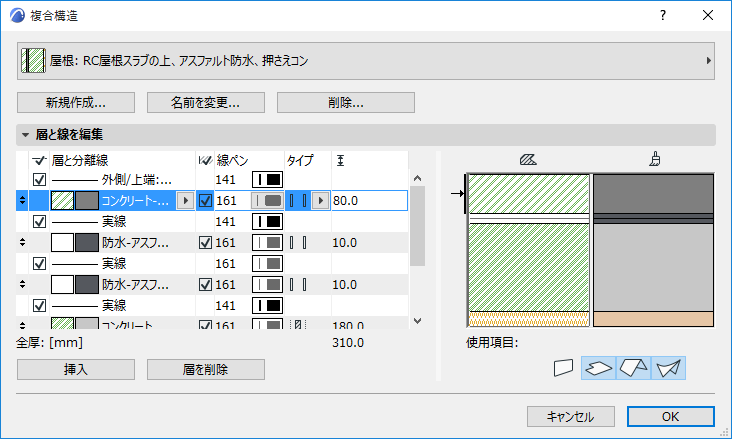
Task: Click white fill icon of first 防水-アスフ layer
Action: 62,243
